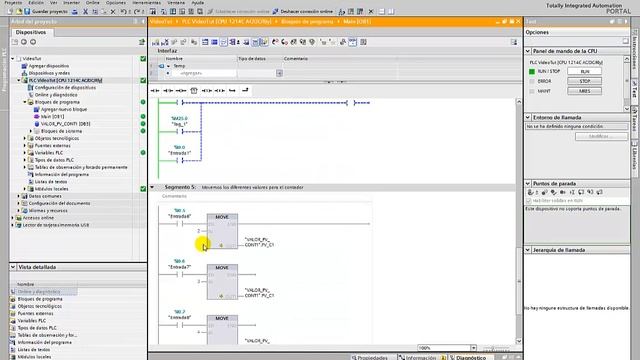640x360 pixels.
Task: Click the open branch icon
Action: [232, 91]
